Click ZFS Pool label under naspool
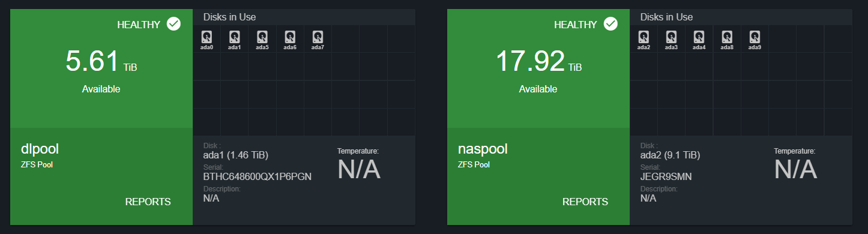The image size is (868, 234). point(474,164)
